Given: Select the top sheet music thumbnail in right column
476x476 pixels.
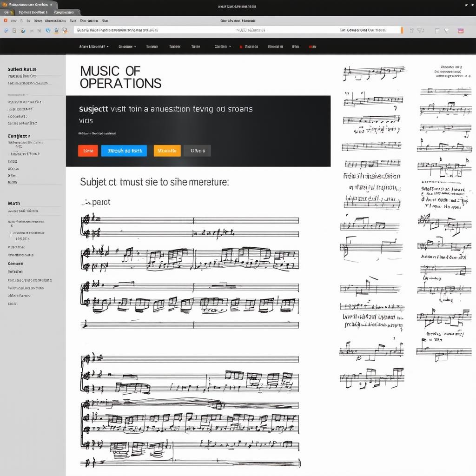Looking at the screenshot, I should click(374, 72).
